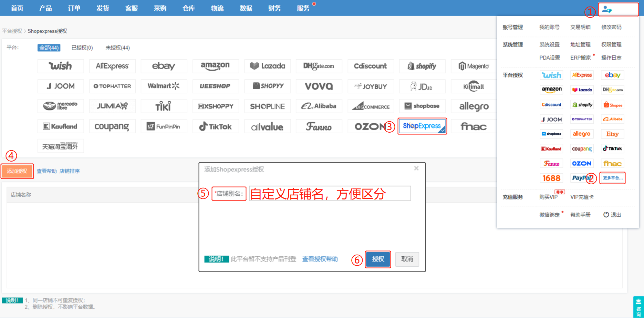Click the 平台授权 breadcrumb link
This screenshot has height=318, width=644.
pyautogui.click(x=12, y=31)
